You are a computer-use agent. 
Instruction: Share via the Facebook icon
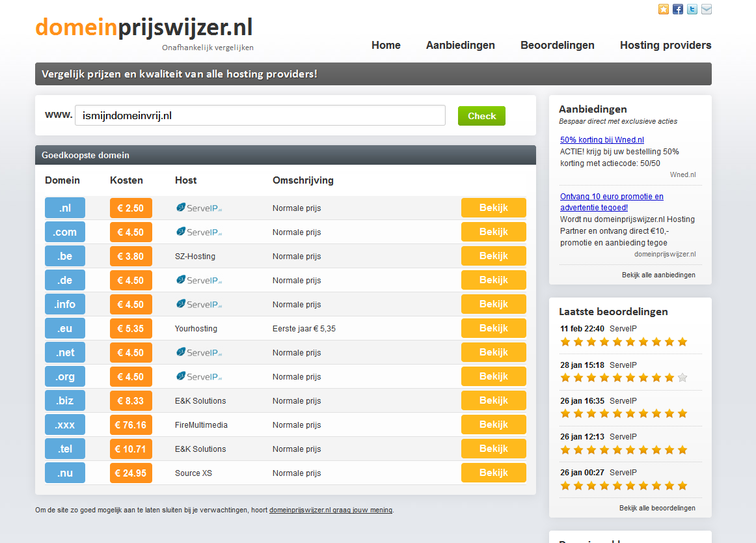coord(678,9)
